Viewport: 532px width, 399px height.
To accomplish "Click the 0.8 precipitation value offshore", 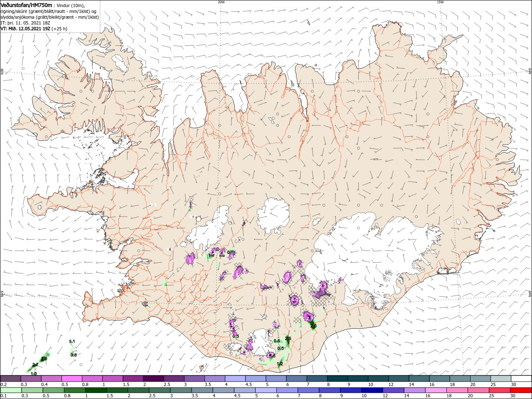I will coord(74,355).
